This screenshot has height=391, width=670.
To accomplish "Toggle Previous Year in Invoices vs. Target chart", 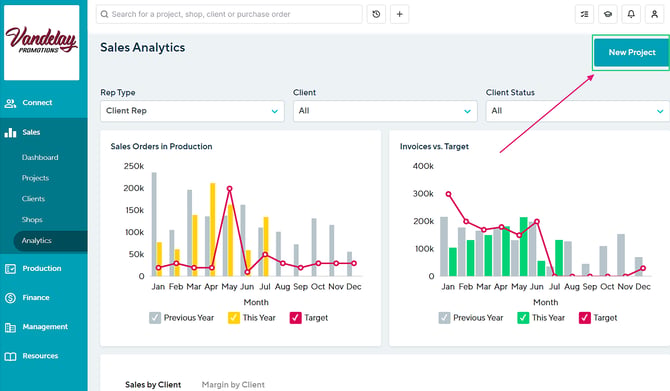I will click(x=444, y=318).
